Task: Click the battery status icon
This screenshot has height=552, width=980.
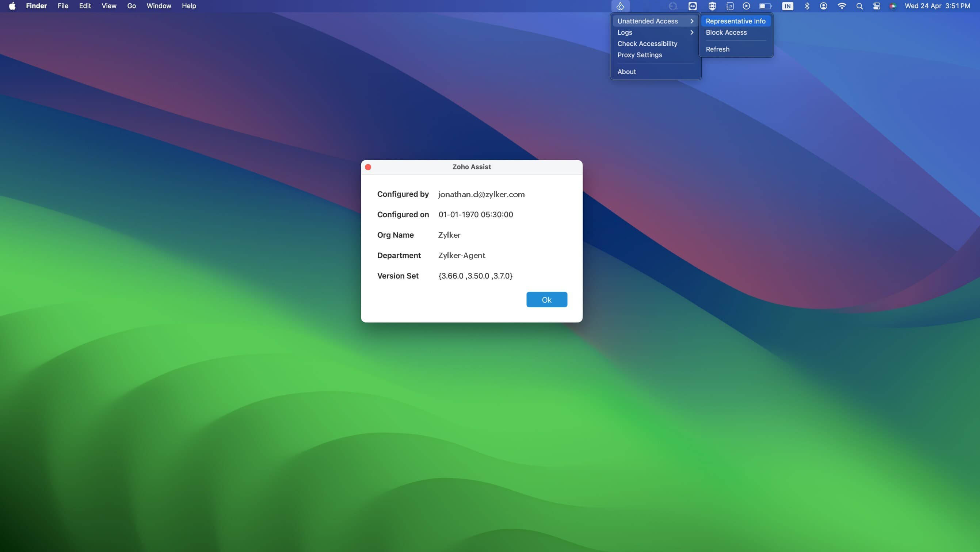Action: [765, 6]
